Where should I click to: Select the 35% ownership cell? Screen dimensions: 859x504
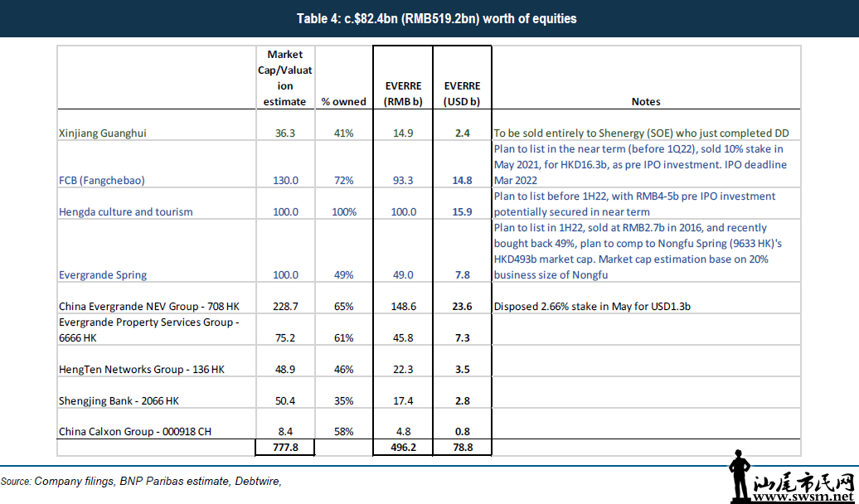[x=343, y=401]
